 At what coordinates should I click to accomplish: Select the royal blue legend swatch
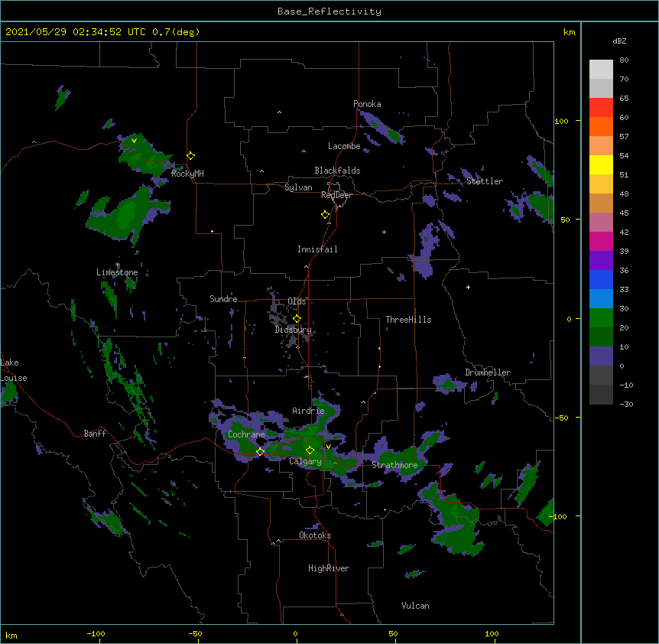(601, 279)
